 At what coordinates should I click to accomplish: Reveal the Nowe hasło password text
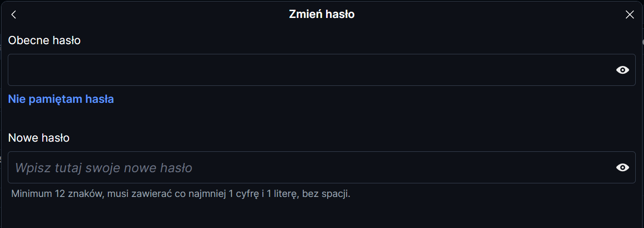(622, 167)
